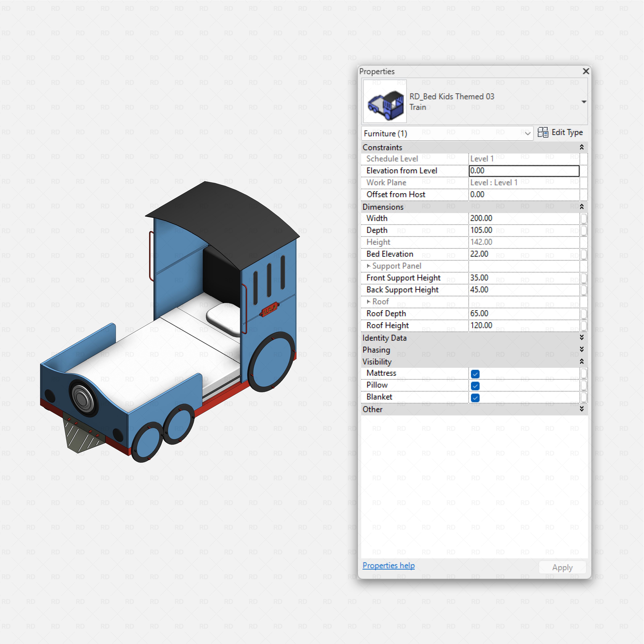The width and height of the screenshot is (644, 644).
Task: Open the Furniture (1) filter dropdown
Action: [x=528, y=133]
